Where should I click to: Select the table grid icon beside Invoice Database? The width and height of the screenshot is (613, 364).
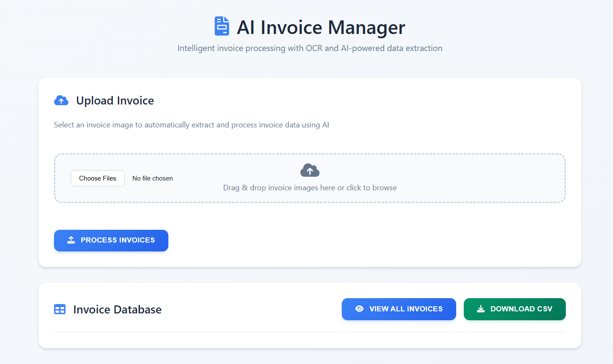pos(60,309)
